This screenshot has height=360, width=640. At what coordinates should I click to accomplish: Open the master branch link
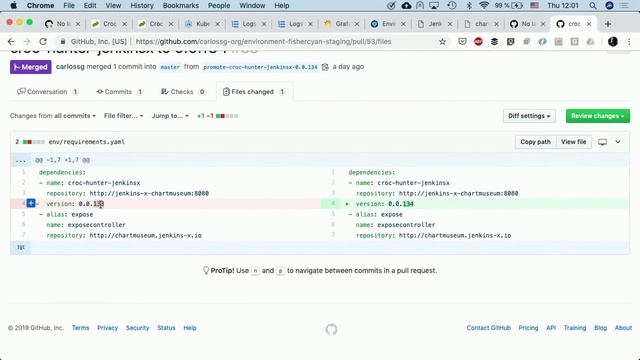[x=170, y=67]
